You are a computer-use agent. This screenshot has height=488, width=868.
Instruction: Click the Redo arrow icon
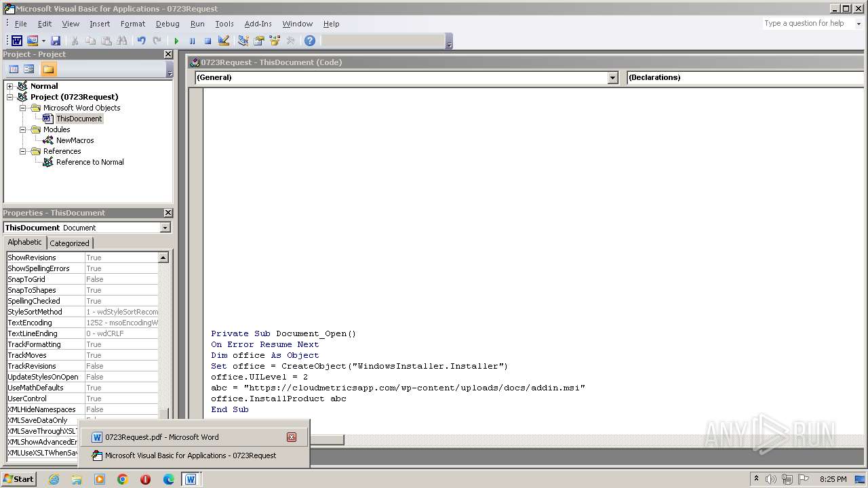coord(157,41)
